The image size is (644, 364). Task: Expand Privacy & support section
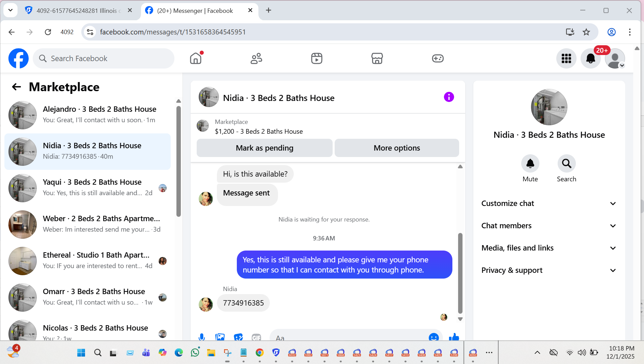pos(549,270)
